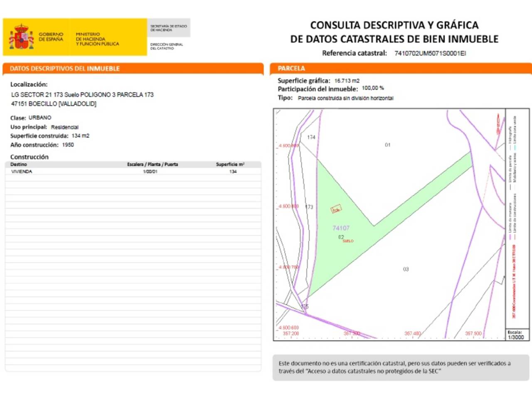Click the '4.600.900' coordinate label

coord(288,146)
